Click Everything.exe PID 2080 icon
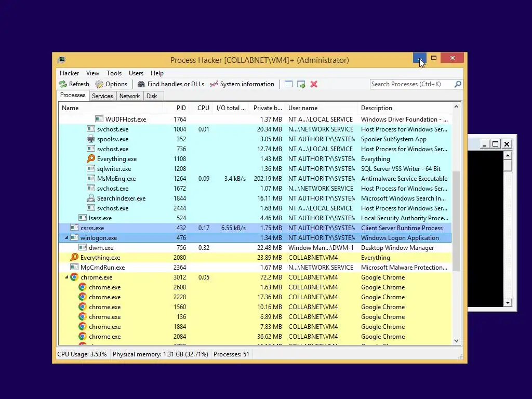The width and height of the screenshot is (532, 399). (x=74, y=257)
